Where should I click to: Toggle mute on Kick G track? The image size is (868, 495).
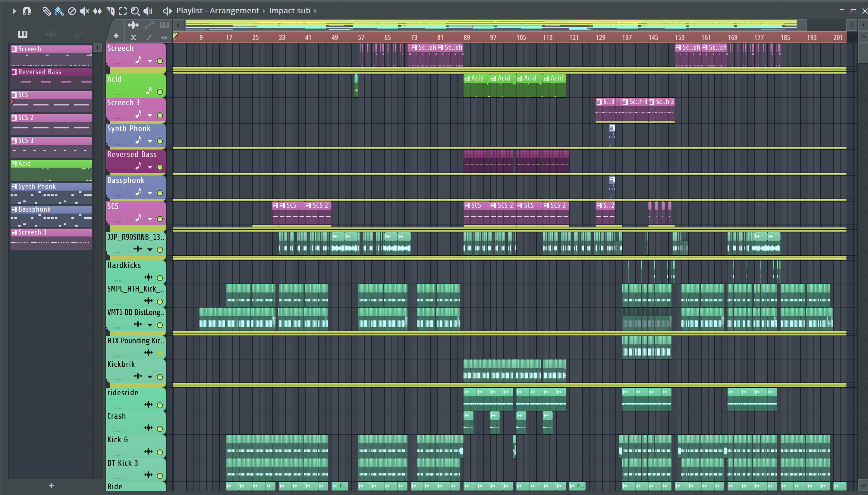[x=160, y=452]
